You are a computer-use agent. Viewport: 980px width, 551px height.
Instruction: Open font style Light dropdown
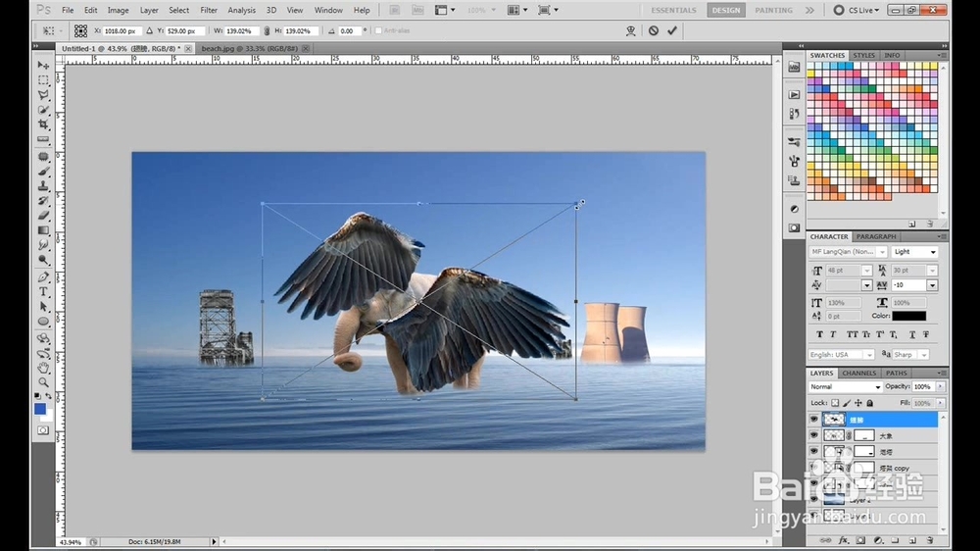coord(914,251)
